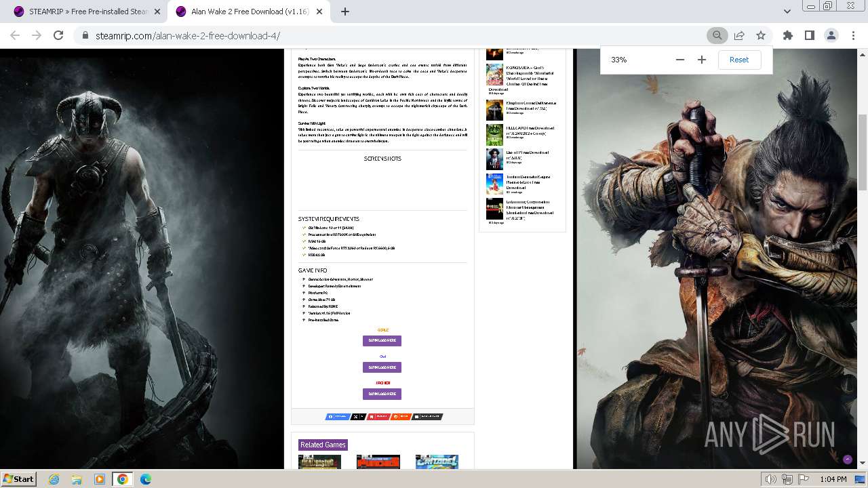Open the Kingdom Come Deliverance sidebar link
The width and height of the screenshot is (868, 488).
tap(531, 105)
